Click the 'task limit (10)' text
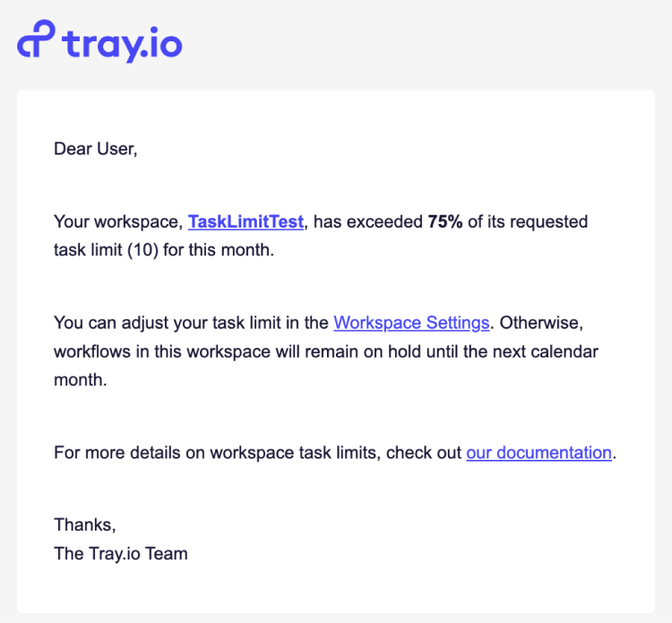This screenshot has width=672, height=623. pyautogui.click(x=107, y=249)
